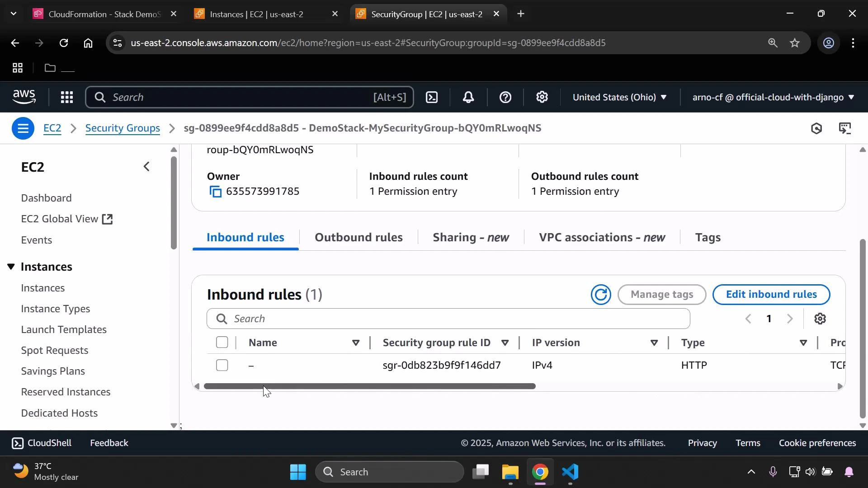This screenshot has height=488, width=868.
Task: Switch to the Sharing - new tab
Action: click(x=471, y=237)
